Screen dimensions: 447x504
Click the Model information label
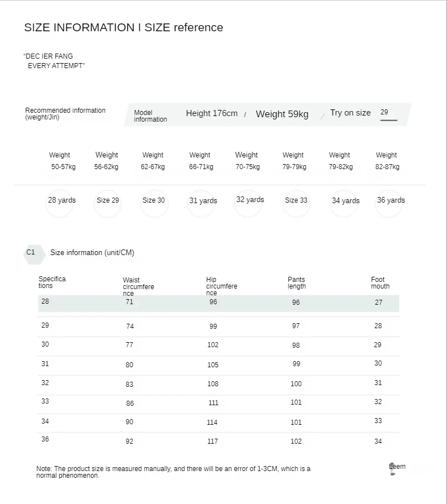(150, 116)
